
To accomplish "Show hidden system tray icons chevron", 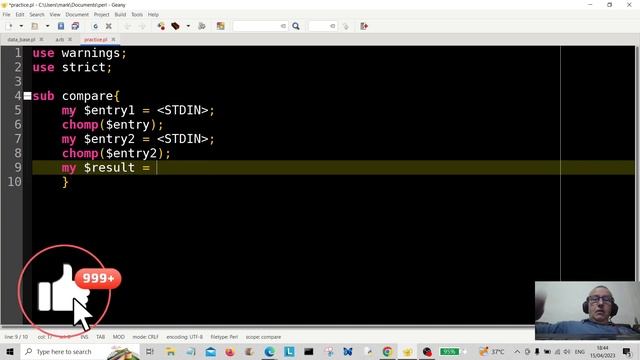I will click(517, 352).
